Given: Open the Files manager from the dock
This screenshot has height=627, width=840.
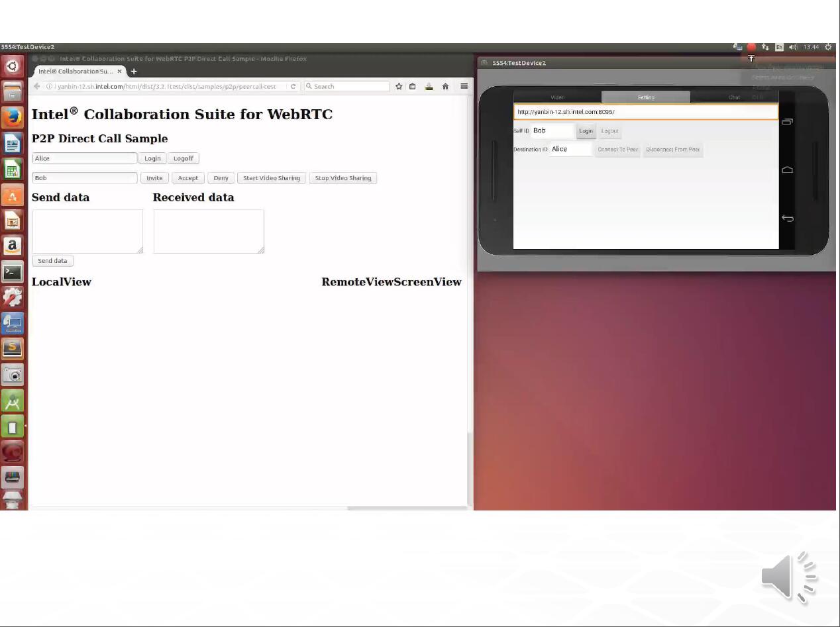Looking at the screenshot, I should pos(13,91).
